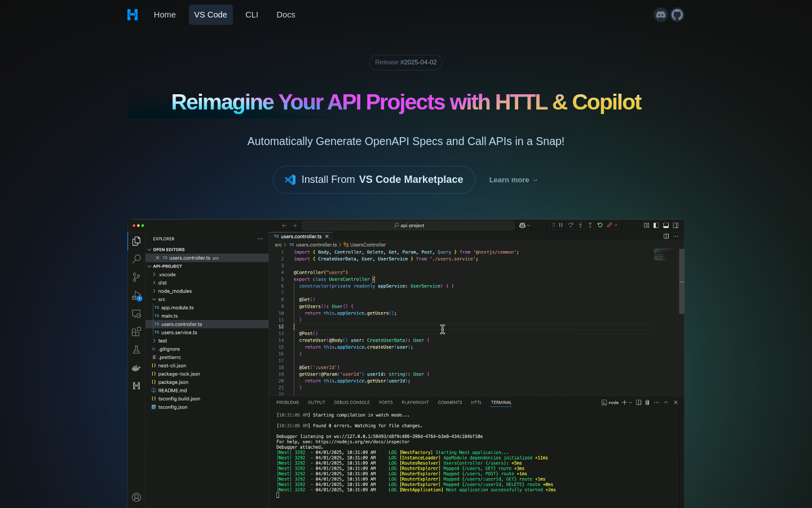This screenshot has height=508, width=812.
Task: Click the api-project command center search field
Action: point(408,225)
